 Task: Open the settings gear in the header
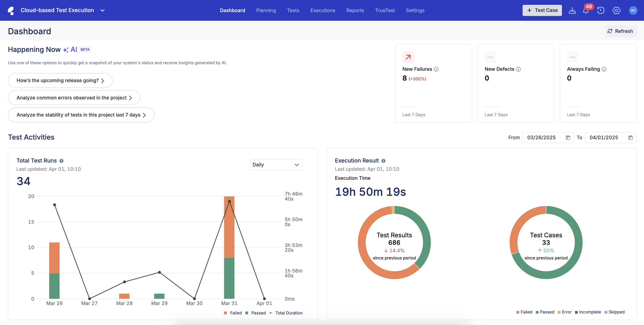point(616,11)
